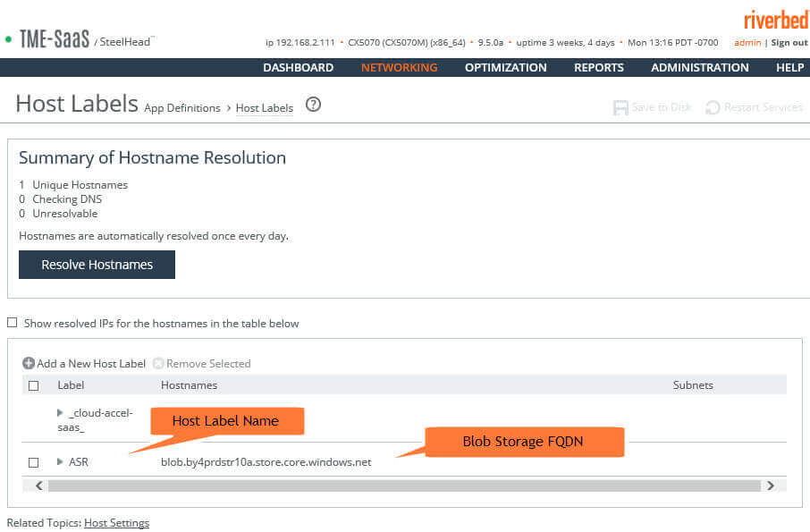
Task: Click the green status dot beside TME-SaaS
Action: 8,39
